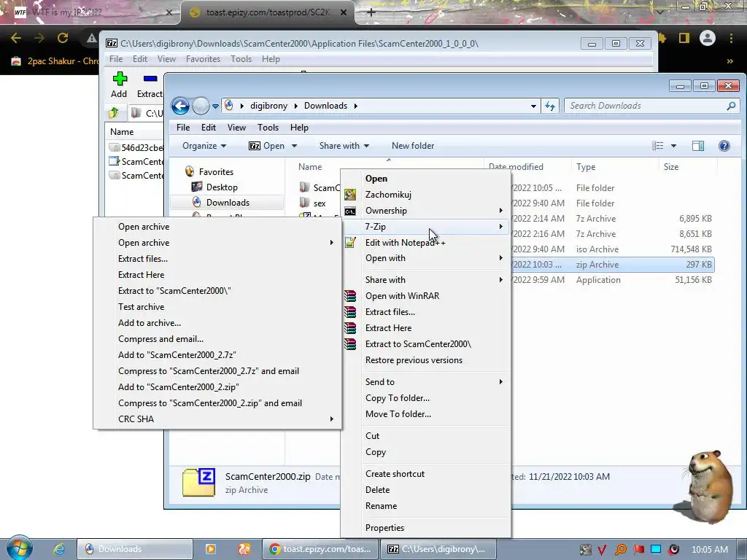Click the green Add icon in 7-Zip window
The image size is (747, 560).
pos(120,78)
